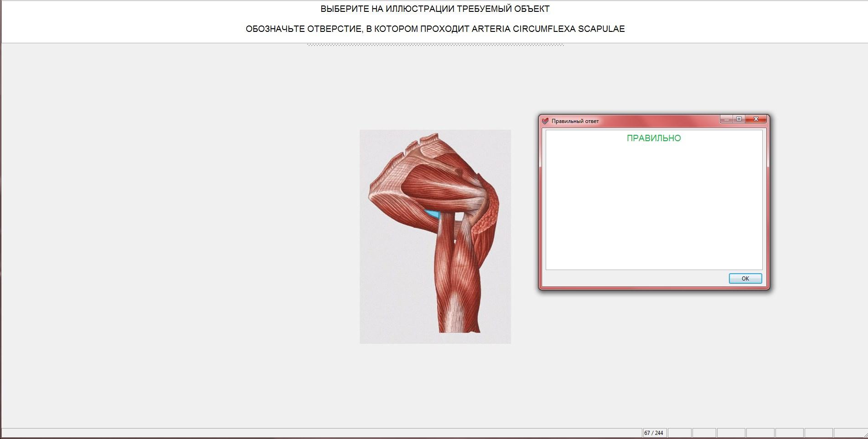Click the dotted splitter below the question
868x439 pixels.
pyautogui.click(x=435, y=45)
